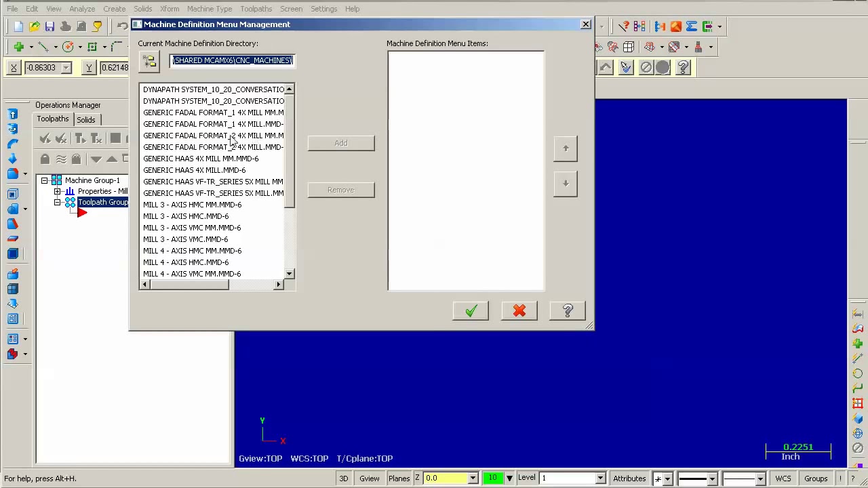Screen dimensions: 868x488
Task: Open the line width dropdown
Action: click(x=760, y=479)
